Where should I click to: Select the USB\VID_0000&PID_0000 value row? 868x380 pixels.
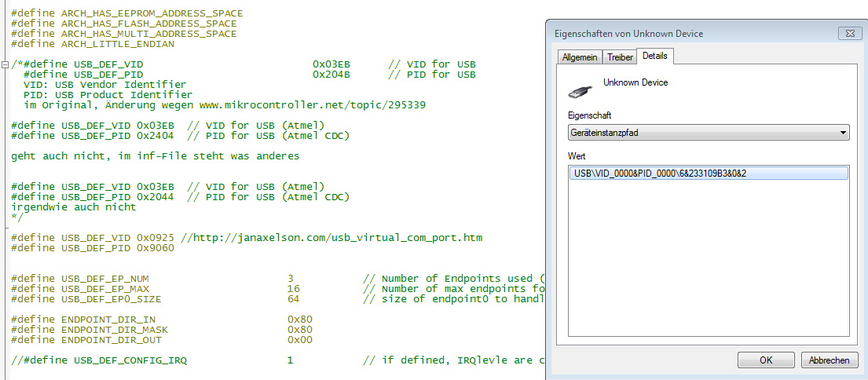coord(709,174)
